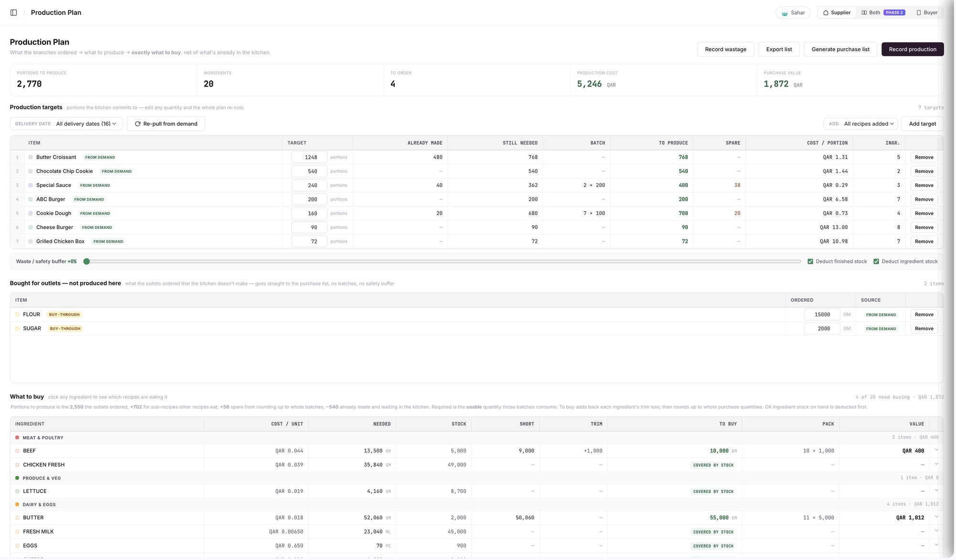Click the Chocolate Chip Cookie target field
956x560 pixels.
coord(309,171)
